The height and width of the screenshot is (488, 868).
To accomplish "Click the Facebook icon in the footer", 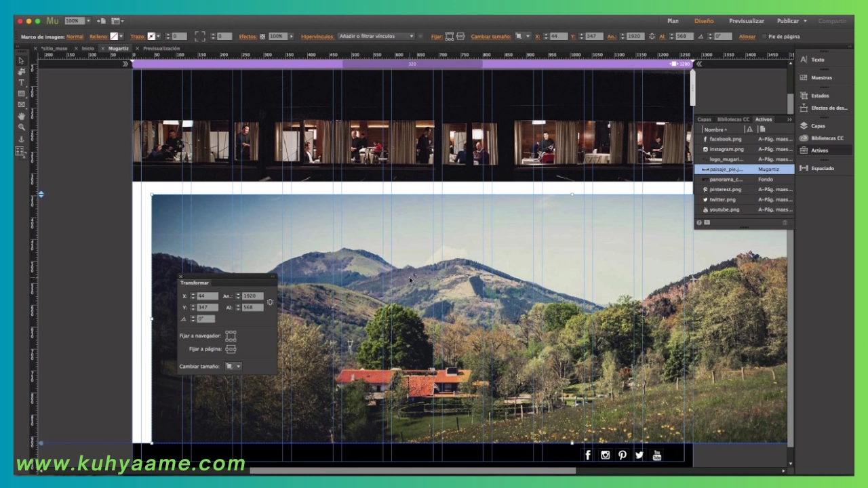I will (x=588, y=455).
